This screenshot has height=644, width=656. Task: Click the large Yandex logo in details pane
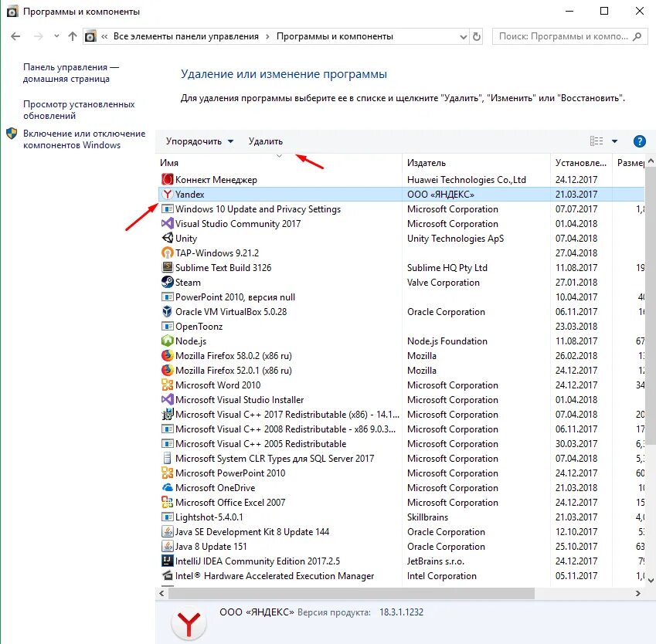coord(189,623)
